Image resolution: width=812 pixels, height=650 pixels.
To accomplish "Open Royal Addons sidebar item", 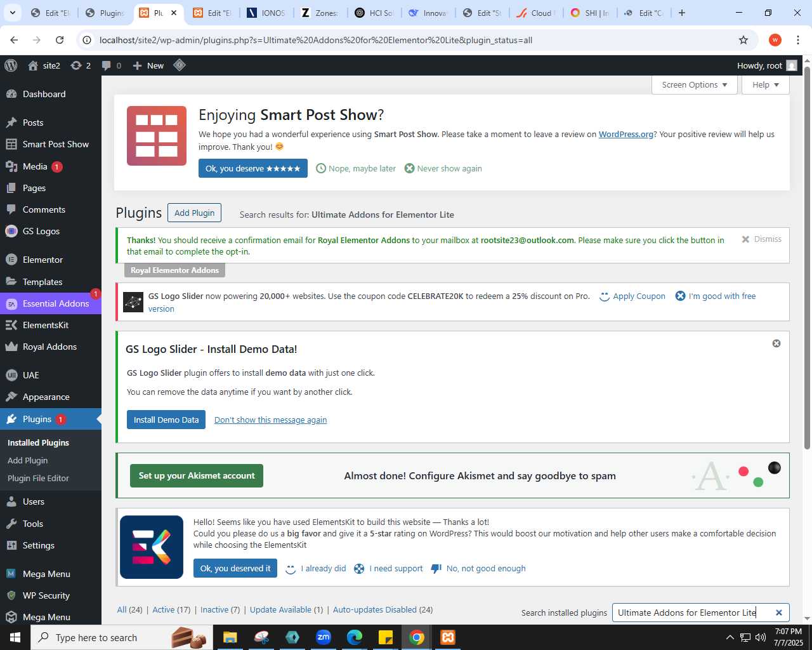I will (51, 347).
